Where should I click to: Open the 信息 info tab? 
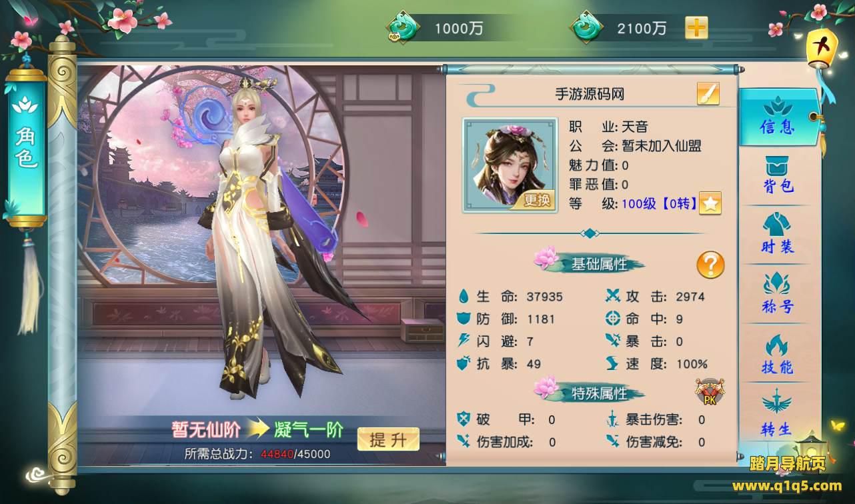778,116
